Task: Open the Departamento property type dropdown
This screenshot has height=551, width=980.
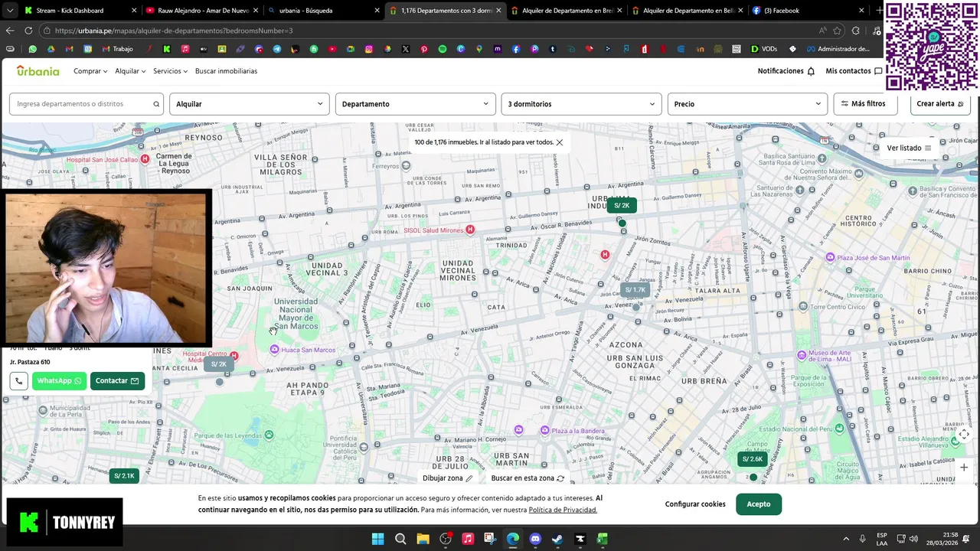Action: [x=415, y=104]
